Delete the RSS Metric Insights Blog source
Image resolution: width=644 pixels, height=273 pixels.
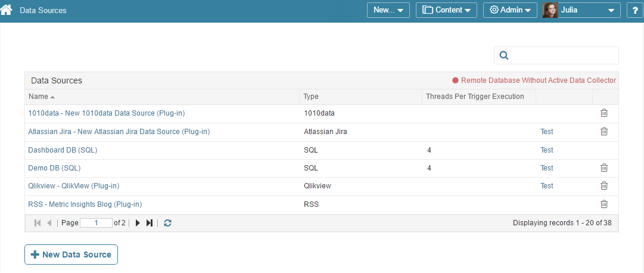coord(604,204)
